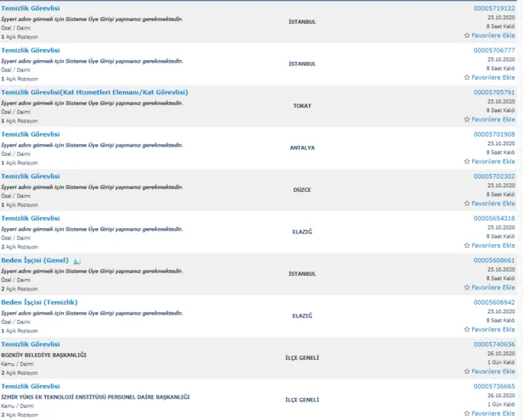Open job number 00005740656
This screenshot has height=420, width=523.
click(x=493, y=344)
